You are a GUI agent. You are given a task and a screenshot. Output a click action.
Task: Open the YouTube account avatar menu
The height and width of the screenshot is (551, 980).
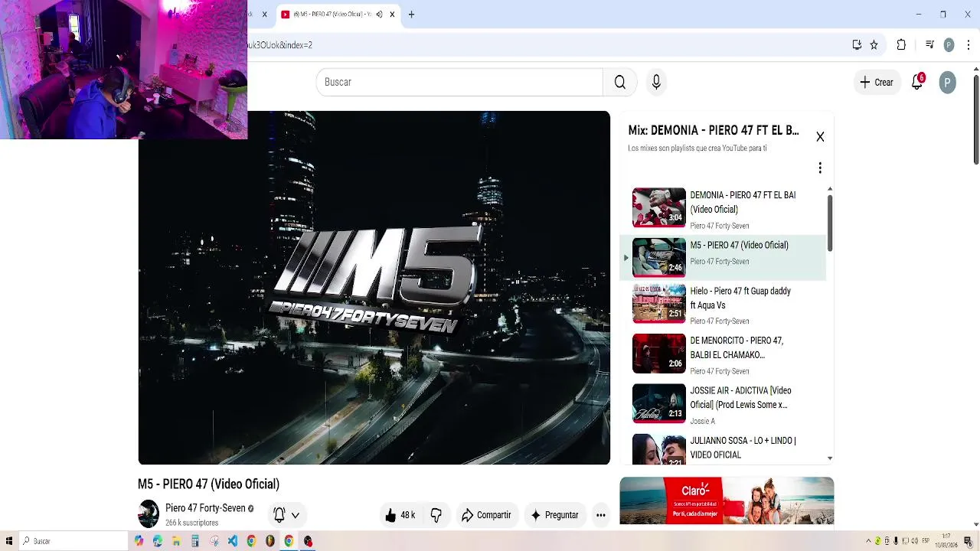point(947,82)
